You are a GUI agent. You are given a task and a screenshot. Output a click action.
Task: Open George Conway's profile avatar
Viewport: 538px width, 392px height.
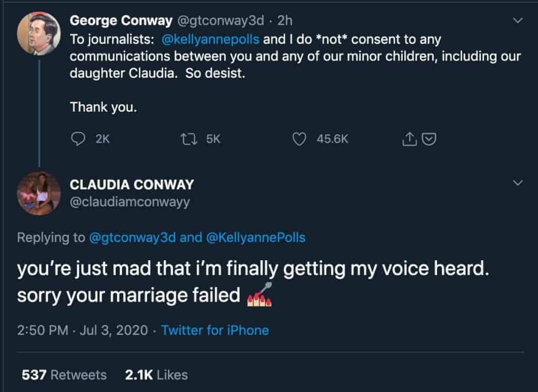click(39, 33)
